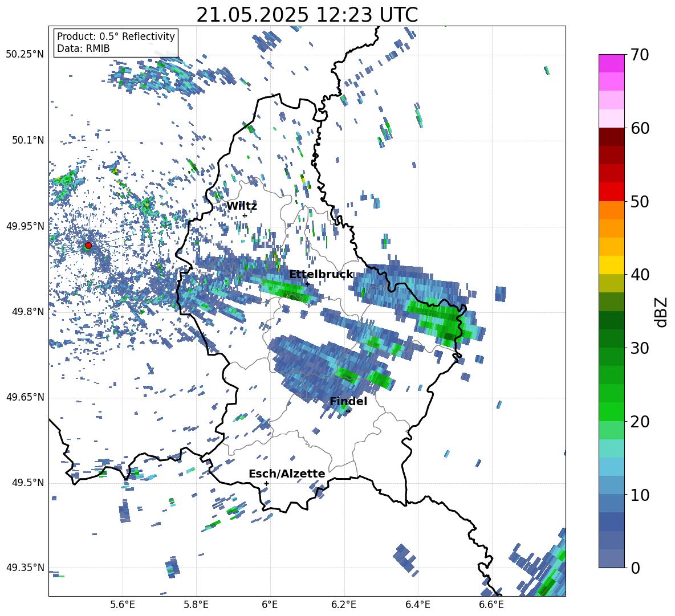
Task: Click the 'Data: RMIB' text
Action: point(83,48)
